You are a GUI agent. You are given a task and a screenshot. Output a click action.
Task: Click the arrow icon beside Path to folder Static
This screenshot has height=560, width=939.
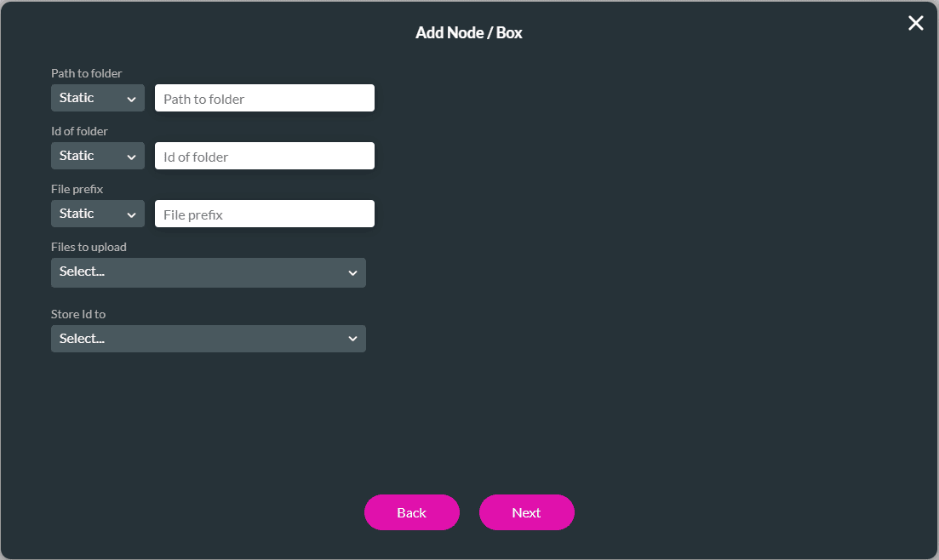click(133, 97)
